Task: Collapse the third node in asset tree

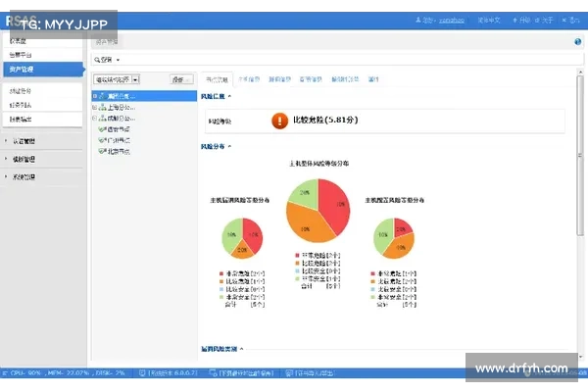Action: pos(94,118)
